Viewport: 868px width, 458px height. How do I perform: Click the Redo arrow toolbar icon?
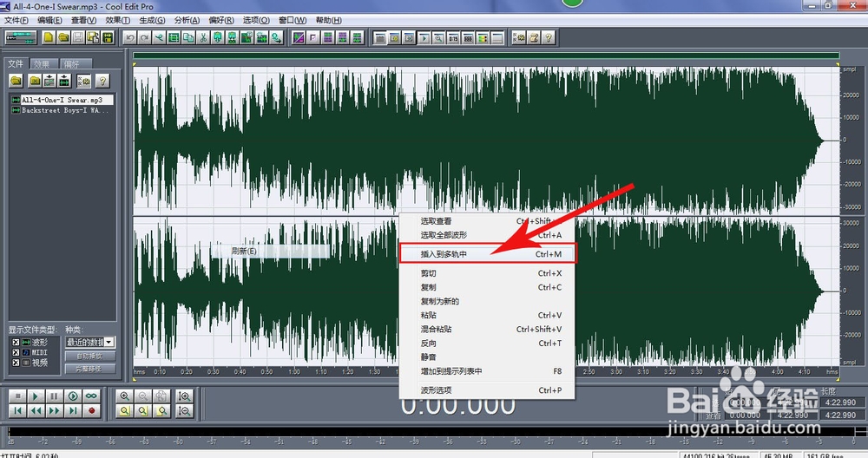pos(144,37)
